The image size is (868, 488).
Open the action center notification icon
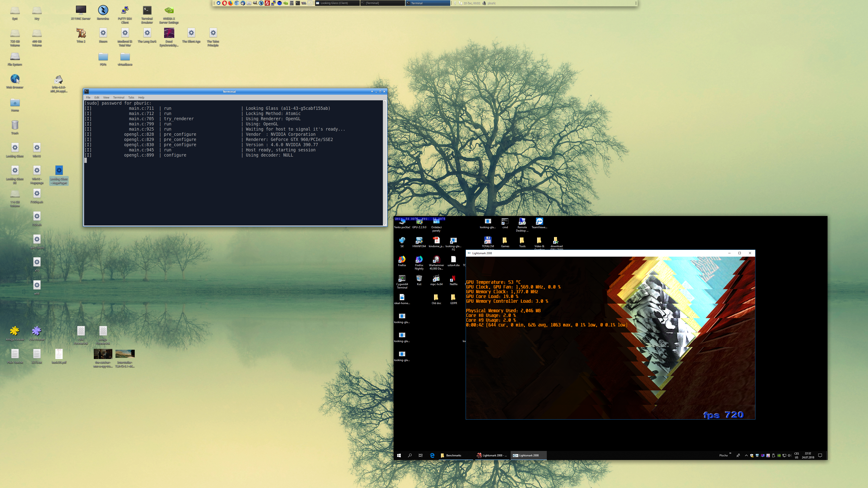coord(820,455)
